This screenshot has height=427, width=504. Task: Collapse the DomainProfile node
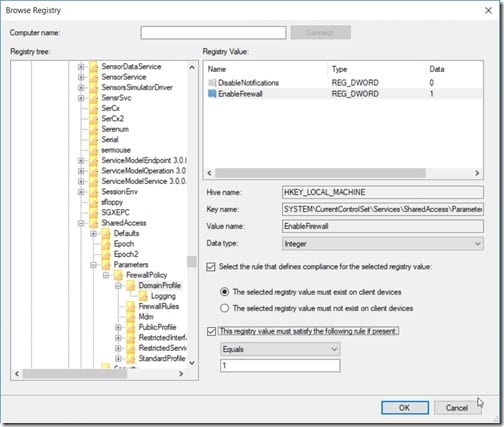[x=118, y=286]
